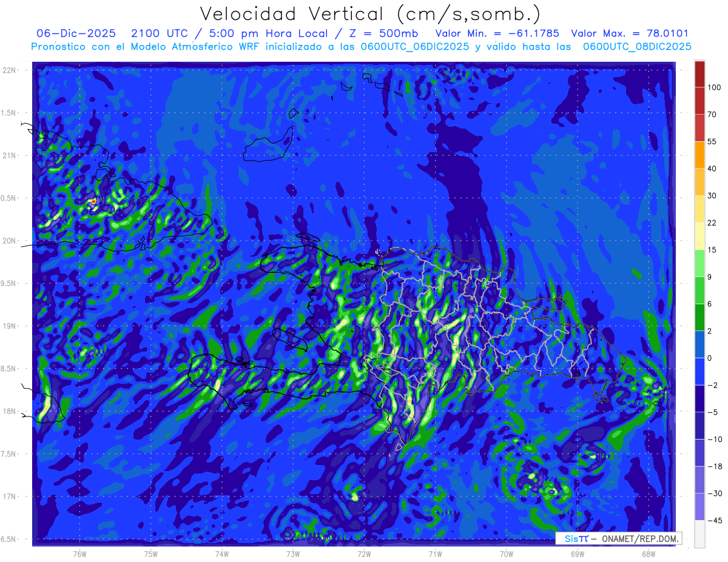Click the "22N" latitude label

coord(9,70)
